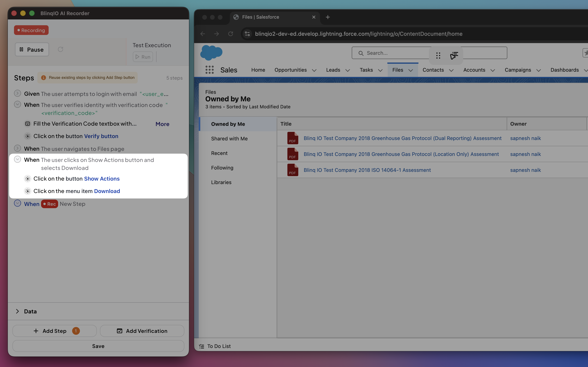The image size is (588, 367).
Task: Click the info icon in reuse steps hint
Action: 44,78
